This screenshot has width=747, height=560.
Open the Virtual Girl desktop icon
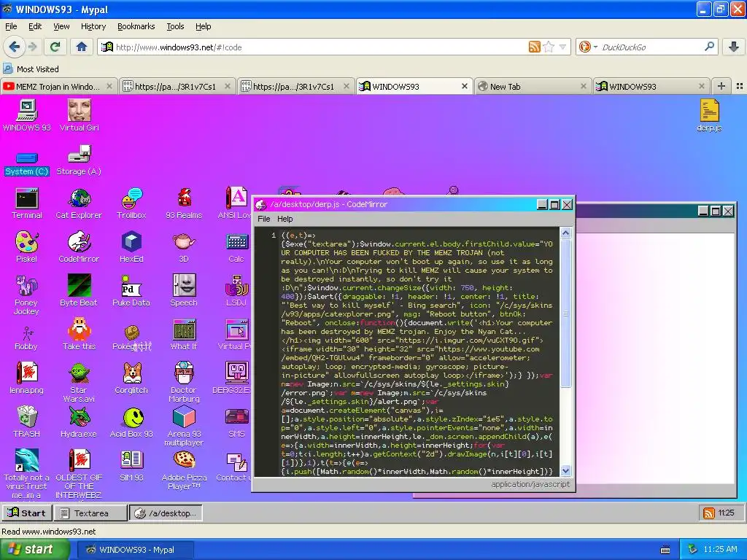pyautogui.click(x=79, y=115)
